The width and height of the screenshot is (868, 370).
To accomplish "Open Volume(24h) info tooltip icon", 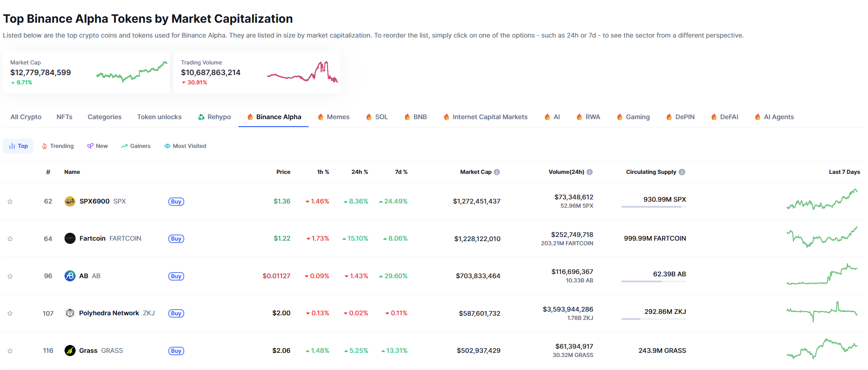I will 590,172.
